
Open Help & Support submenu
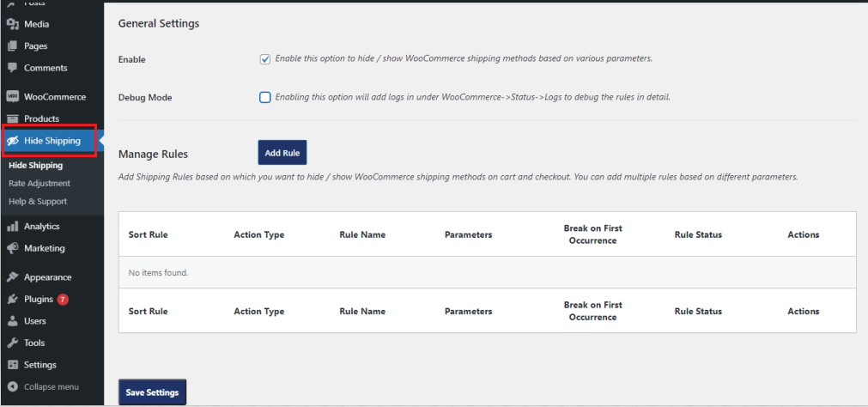pos(38,202)
